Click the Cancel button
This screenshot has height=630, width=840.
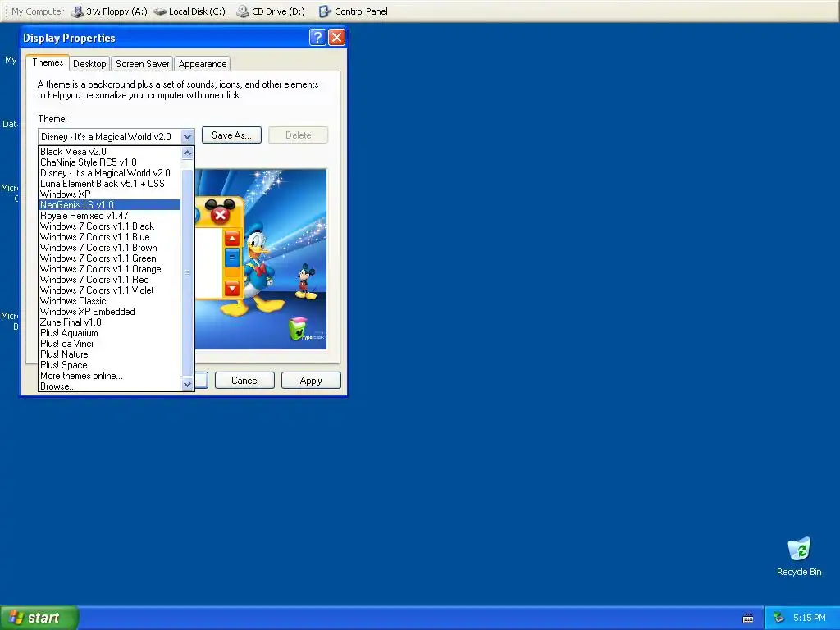tap(244, 381)
